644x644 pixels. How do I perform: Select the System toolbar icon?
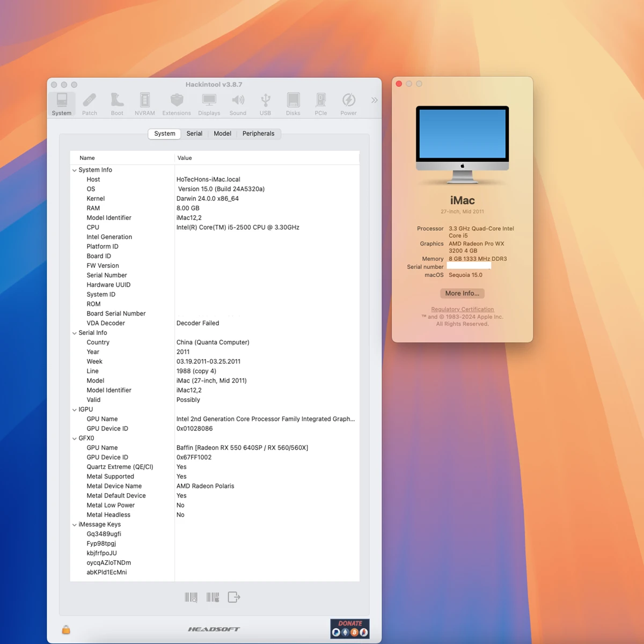tap(62, 104)
